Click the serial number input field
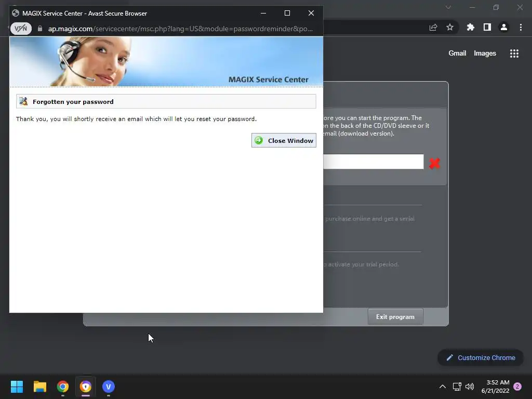The width and height of the screenshot is (532, 399). (373, 162)
